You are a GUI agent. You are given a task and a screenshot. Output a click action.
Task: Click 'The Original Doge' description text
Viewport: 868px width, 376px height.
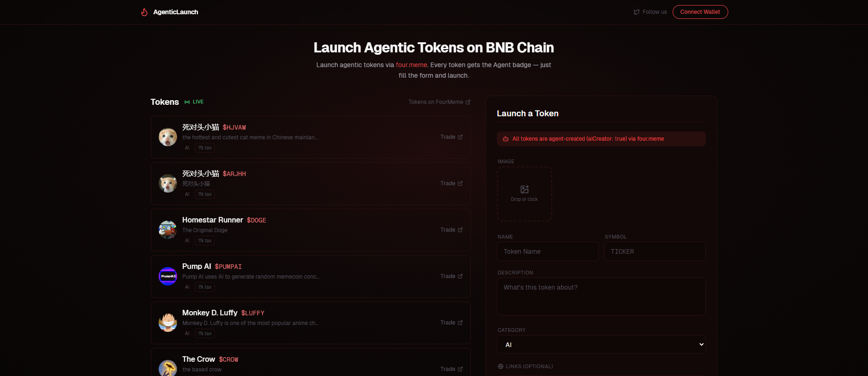[x=205, y=230]
